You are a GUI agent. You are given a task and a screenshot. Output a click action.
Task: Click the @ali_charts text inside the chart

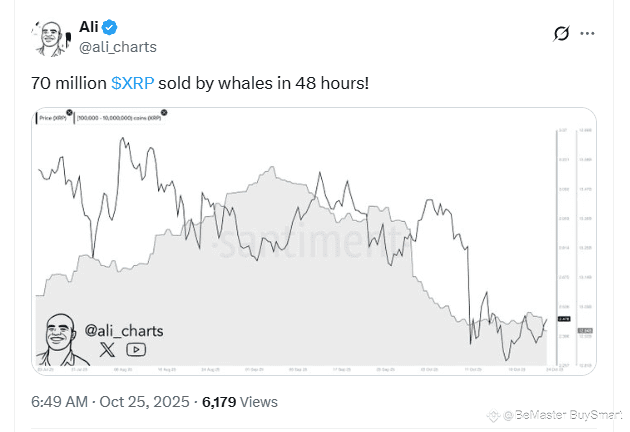click(124, 330)
